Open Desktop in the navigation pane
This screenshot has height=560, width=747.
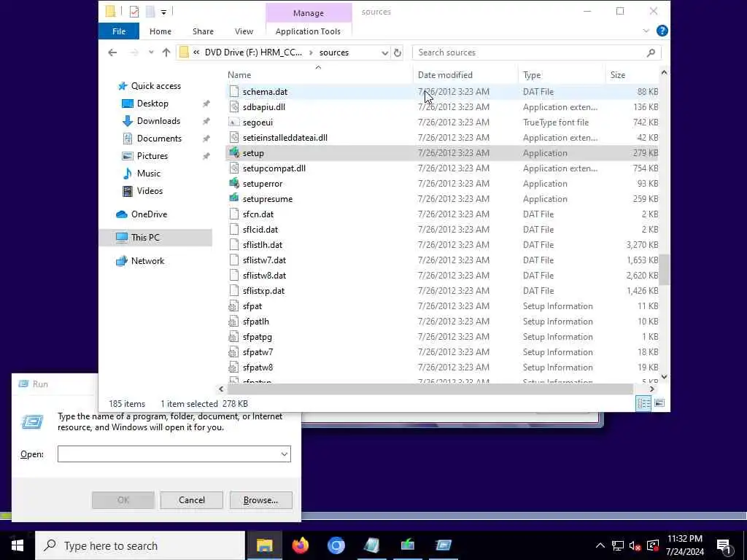coord(152,104)
